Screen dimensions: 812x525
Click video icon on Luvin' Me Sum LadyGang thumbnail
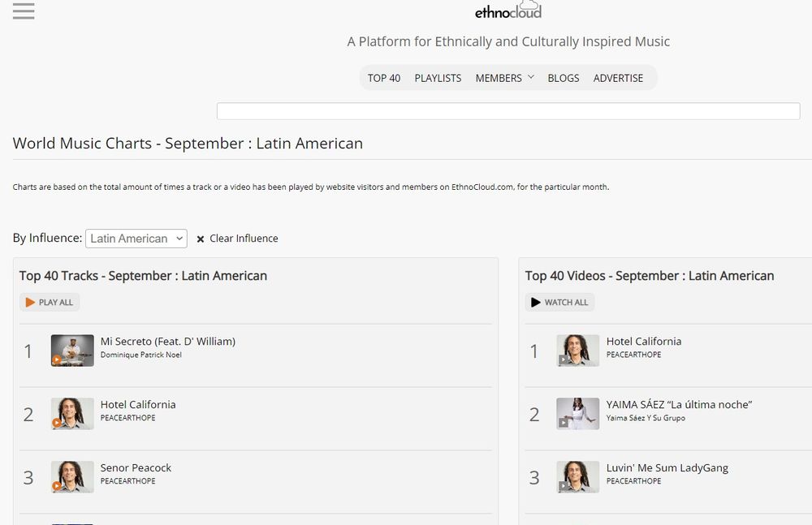(564, 486)
